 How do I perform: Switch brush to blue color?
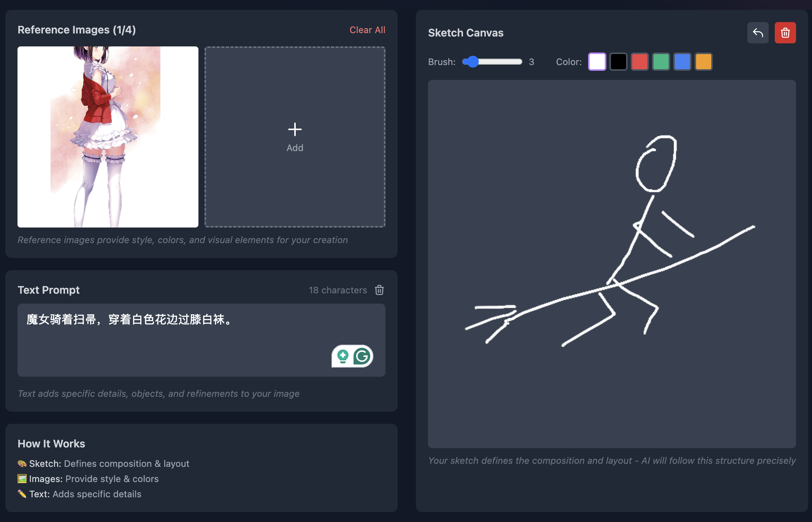682,62
